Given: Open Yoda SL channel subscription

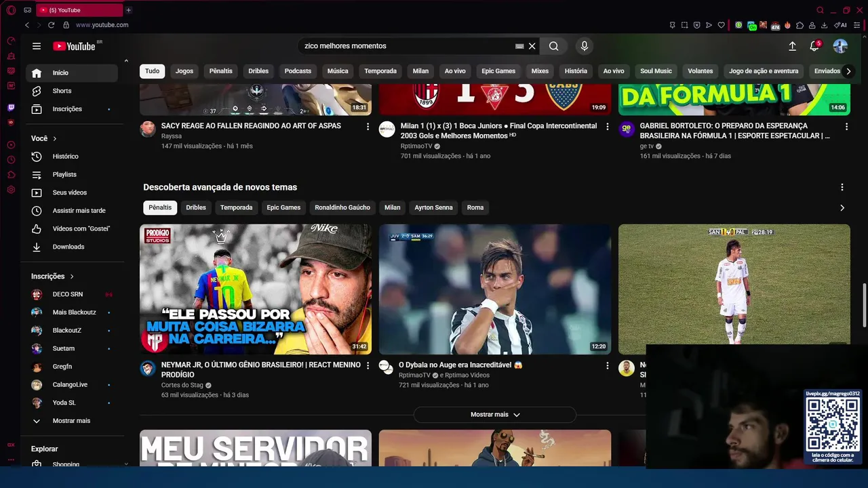Looking at the screenshot, I should click(x=72, y=403).
